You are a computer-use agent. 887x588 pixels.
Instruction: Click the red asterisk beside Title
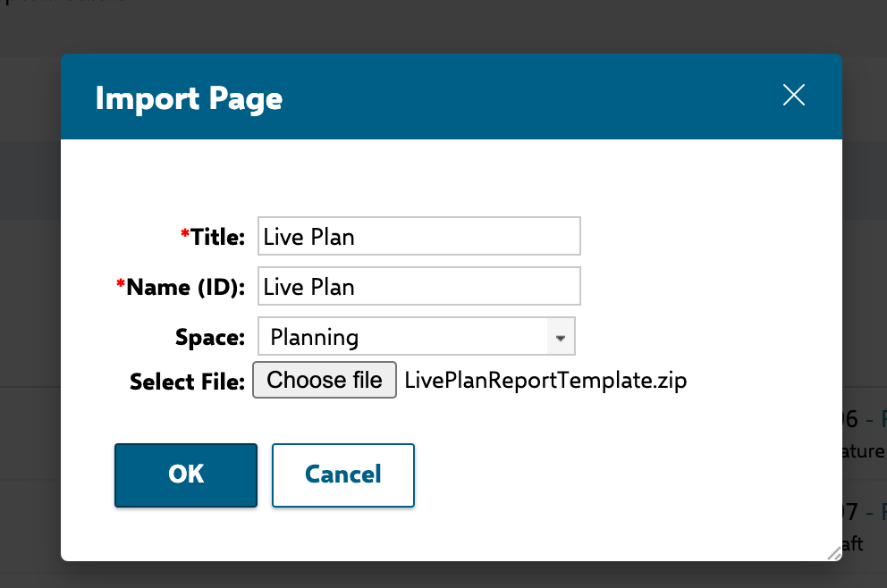pos(185,233)
